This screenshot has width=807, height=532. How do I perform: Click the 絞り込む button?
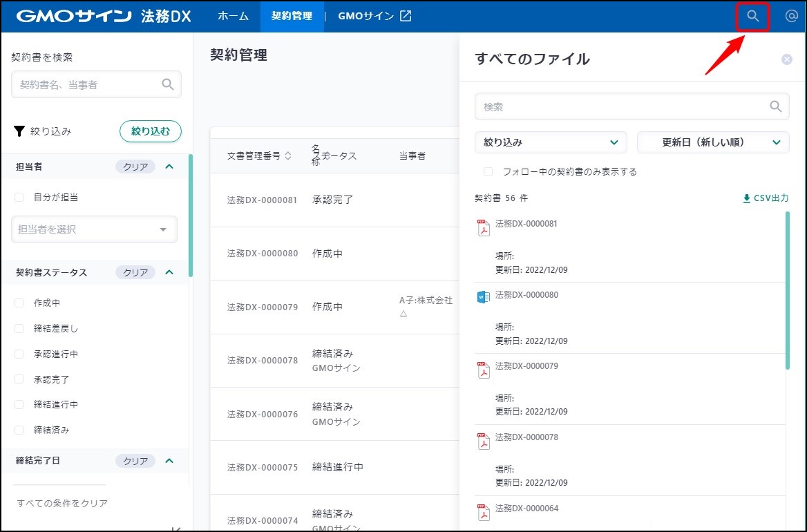(x=151, y=131)
